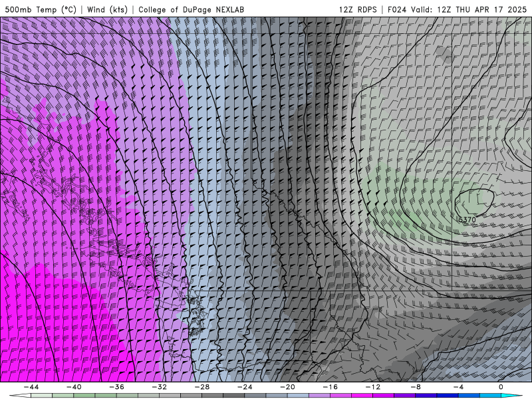Image resolution: width=532 pixels, height=399 pixels.
Task: Click the bright magenta segment of the color bar
Action: (362, 395)
